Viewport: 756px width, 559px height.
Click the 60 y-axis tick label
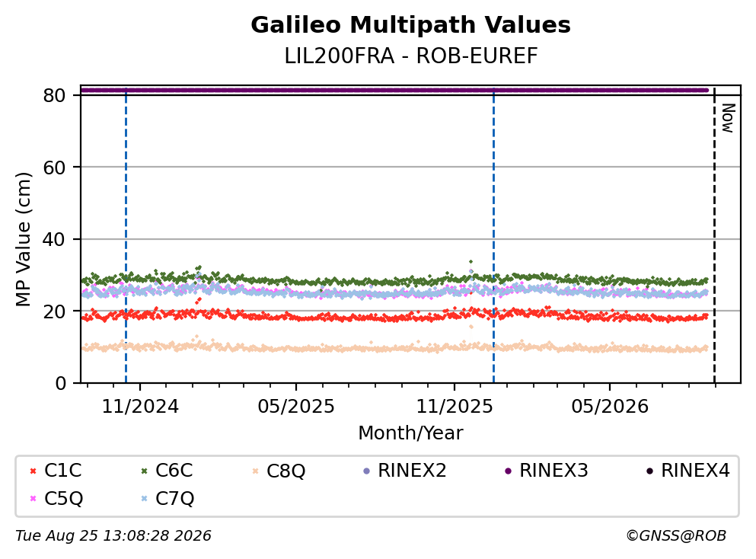54,168
